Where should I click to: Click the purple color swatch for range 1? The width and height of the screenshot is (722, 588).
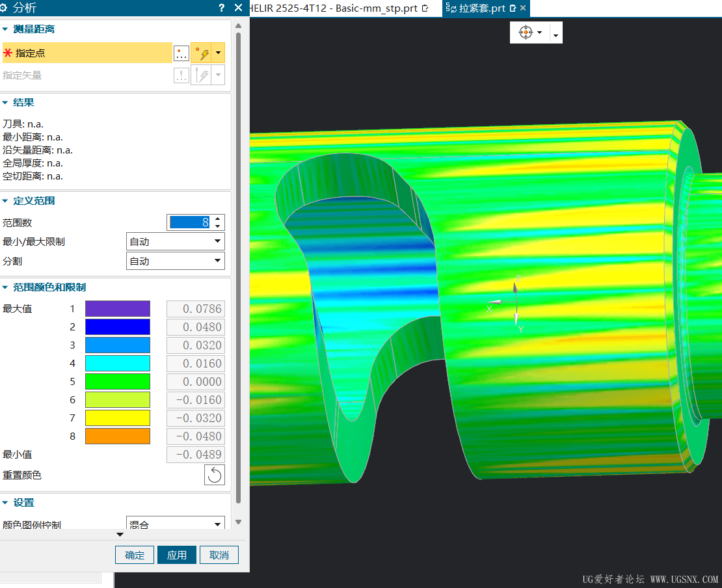[x=118, y=308]
